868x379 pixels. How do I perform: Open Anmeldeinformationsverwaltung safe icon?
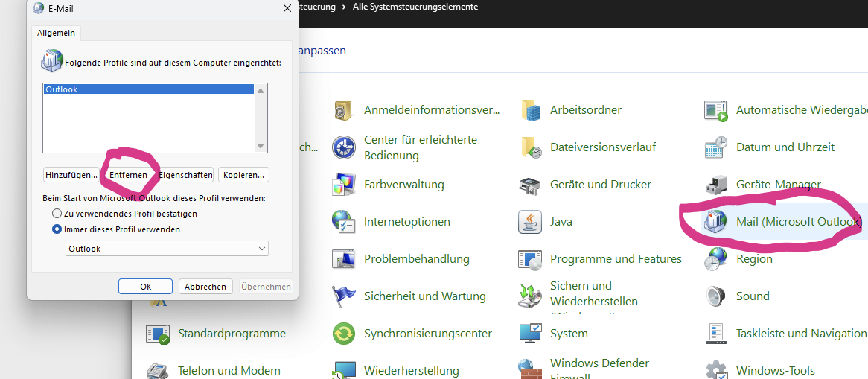[x=344, y=110]
